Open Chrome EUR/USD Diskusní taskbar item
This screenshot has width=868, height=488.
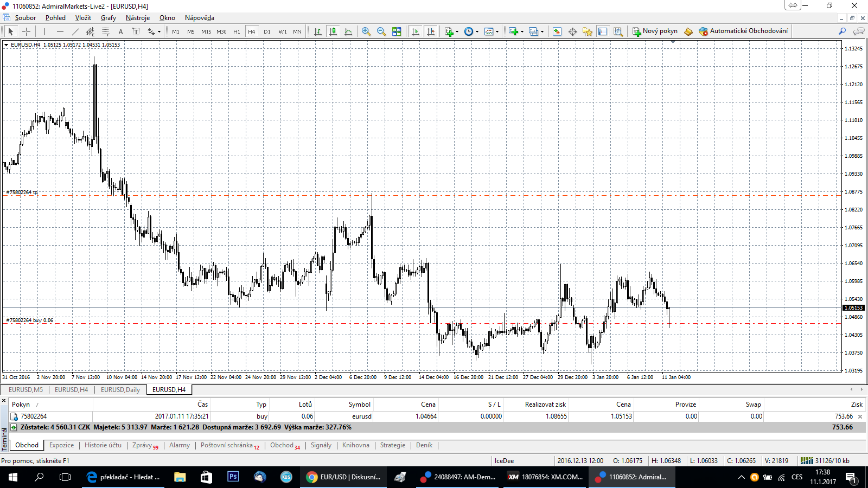pyautogui.click(x=343, y=477)
